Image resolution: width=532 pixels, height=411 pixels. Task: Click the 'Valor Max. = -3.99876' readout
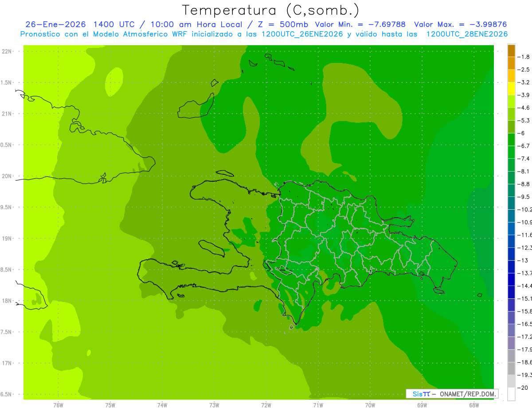(x=460, y=24)
